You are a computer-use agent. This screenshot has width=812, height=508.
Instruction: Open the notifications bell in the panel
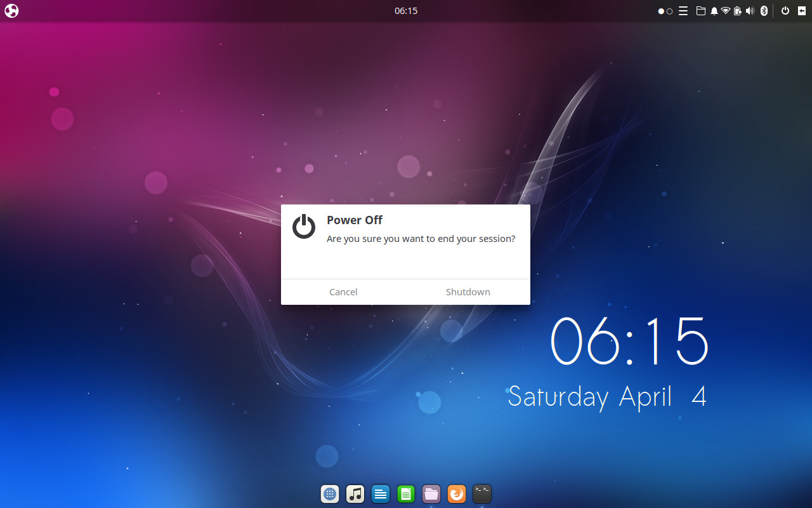[714, 11]
